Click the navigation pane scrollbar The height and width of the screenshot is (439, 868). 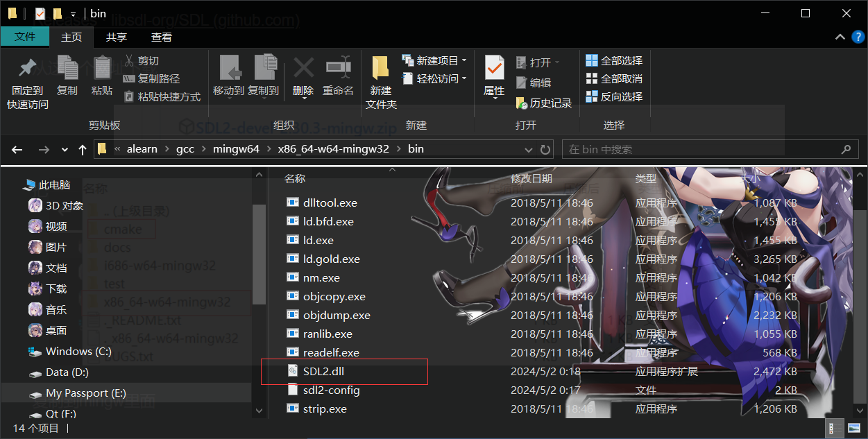pyautogui.click(x=259, y=253)
